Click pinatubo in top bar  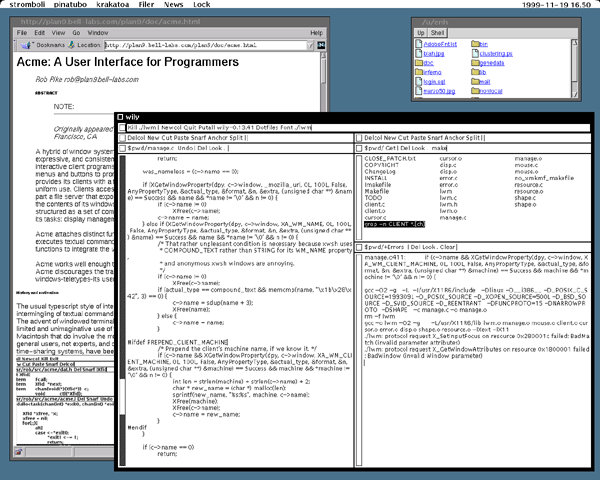coord(70,5)
